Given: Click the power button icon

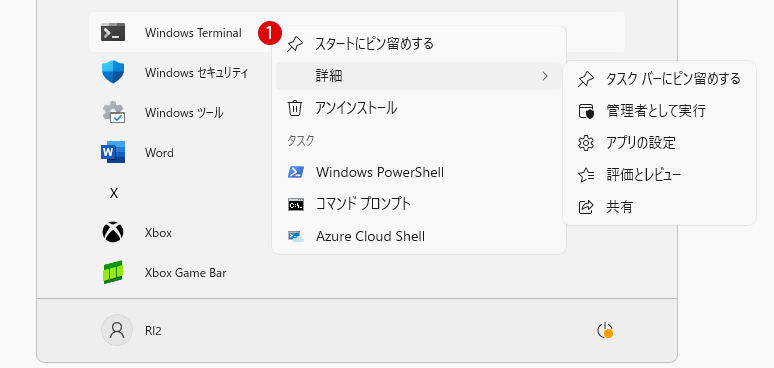Looking at the screenshot, I should (x=605, y=330).
